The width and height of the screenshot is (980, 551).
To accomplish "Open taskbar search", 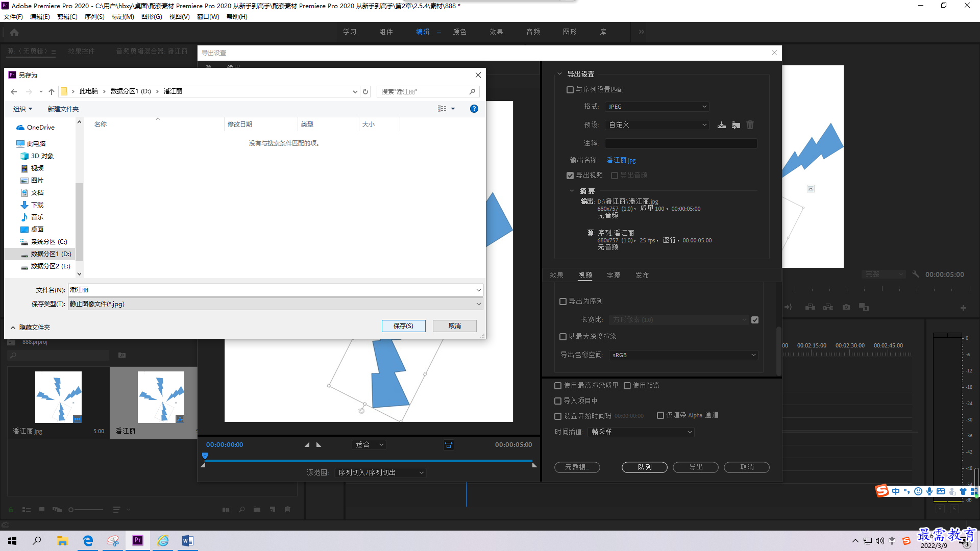I will click(x=37, y=541).
